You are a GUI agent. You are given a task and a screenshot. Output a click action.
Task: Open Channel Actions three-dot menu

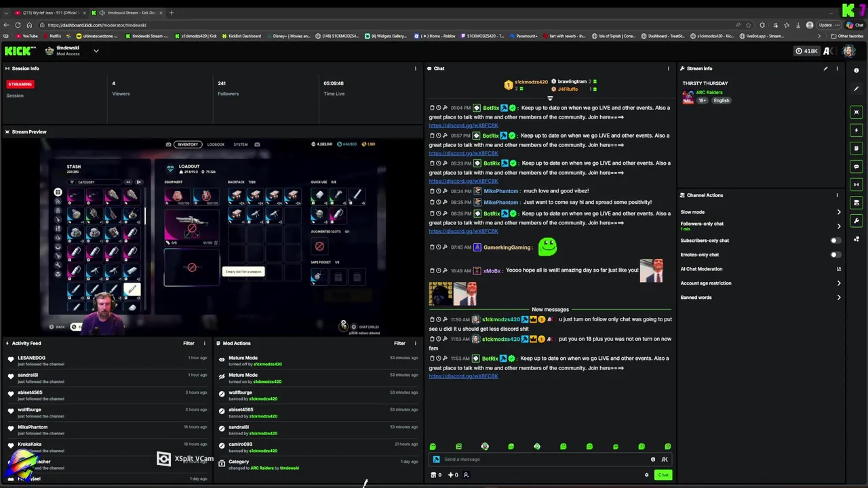click(837, 195)
